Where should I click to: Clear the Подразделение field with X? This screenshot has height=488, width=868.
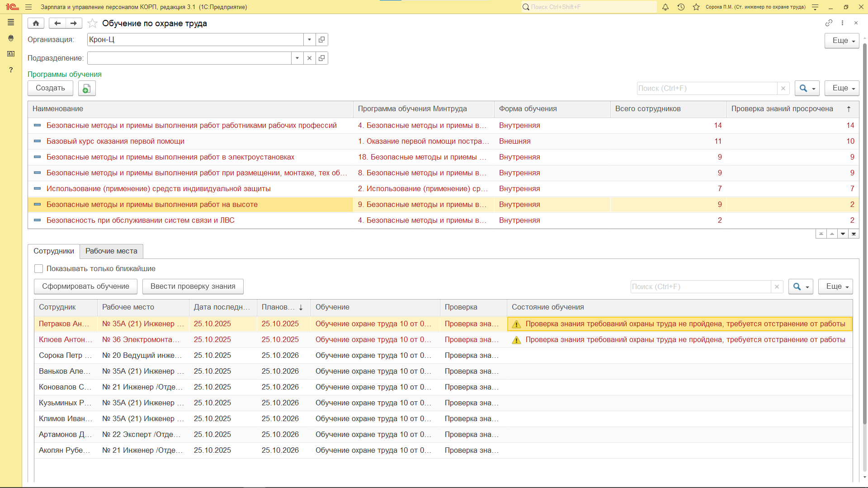[309, 58]
